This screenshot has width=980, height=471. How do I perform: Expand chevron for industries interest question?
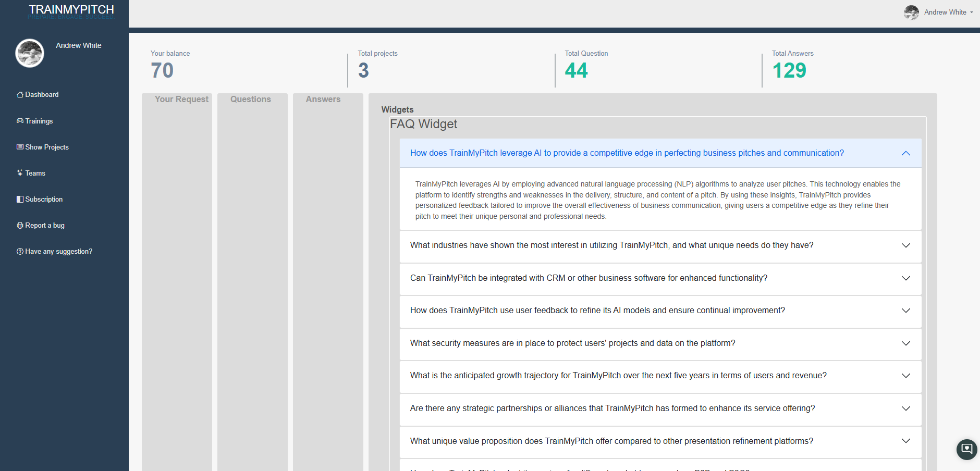[x=906, y=245]
